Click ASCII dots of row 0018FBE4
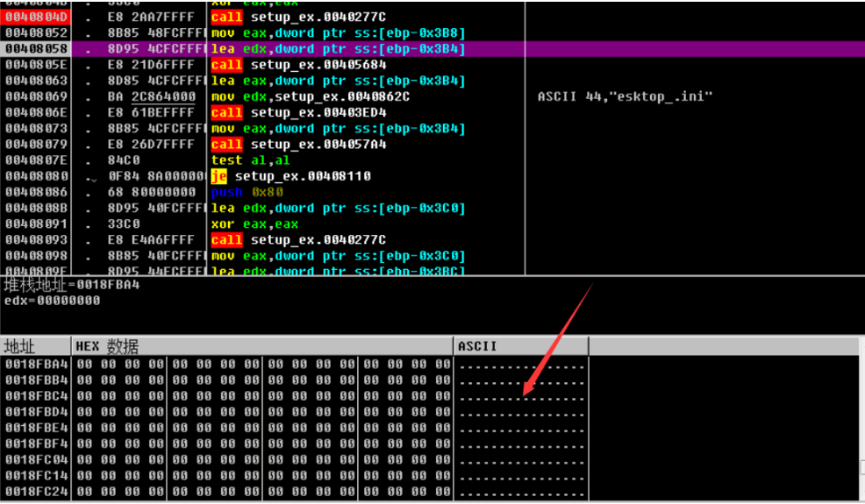This screenshot has width=865, height=504. [521, 430]
